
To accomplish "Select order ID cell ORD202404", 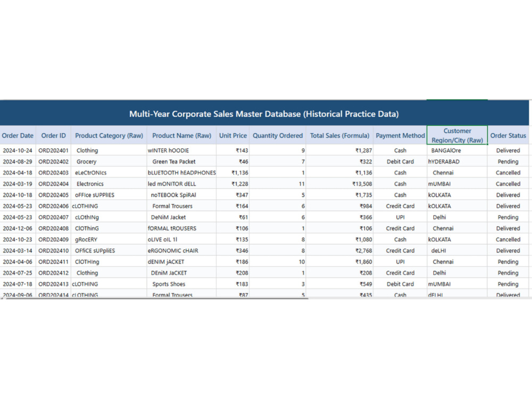I will (x=53, y=184).
